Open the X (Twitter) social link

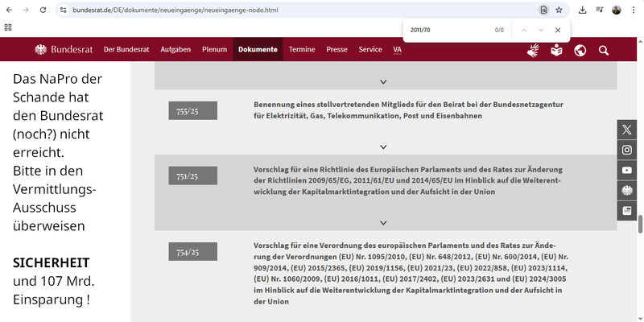point(627,130)
